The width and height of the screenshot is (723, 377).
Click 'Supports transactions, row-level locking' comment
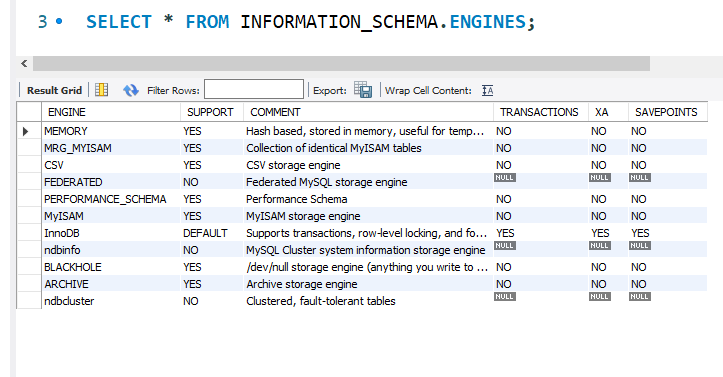pyautogui.click(x=368, y=233)
